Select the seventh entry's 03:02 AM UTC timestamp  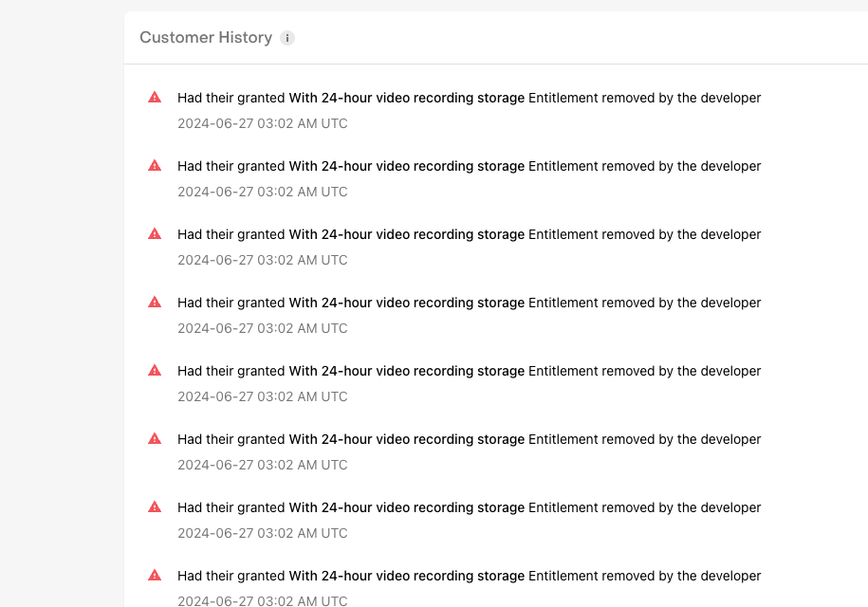(263, 533)
